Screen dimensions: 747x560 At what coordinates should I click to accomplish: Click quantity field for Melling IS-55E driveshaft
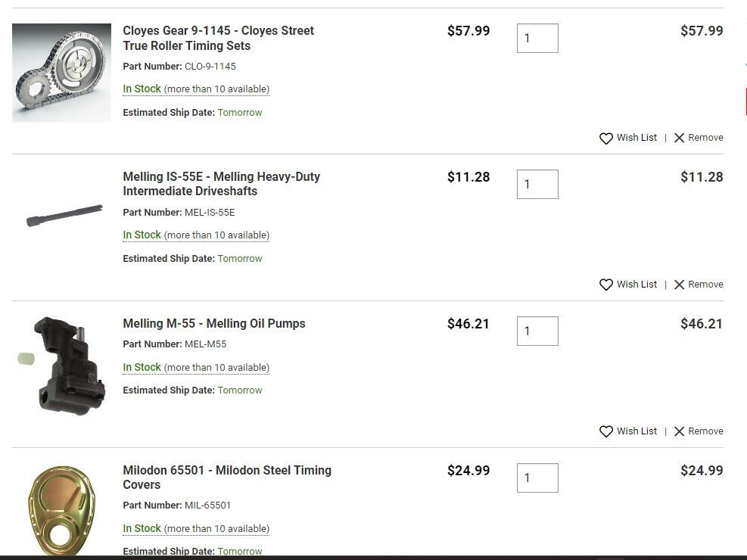537,185
